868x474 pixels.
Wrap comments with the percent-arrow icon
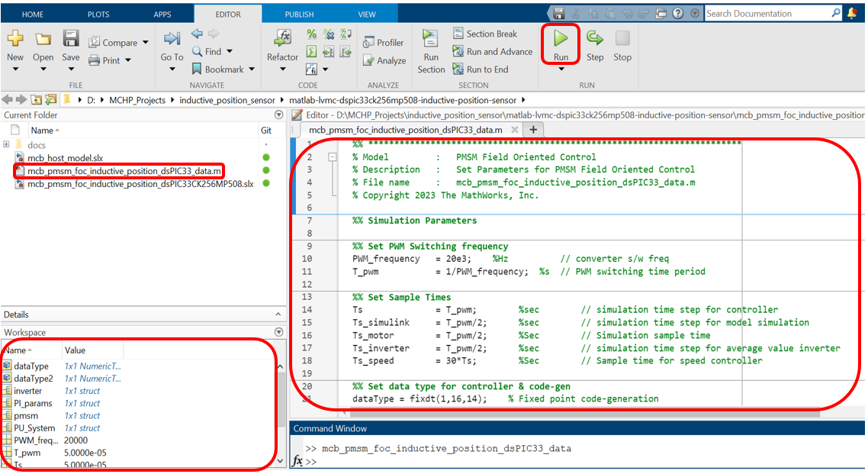[x=346, y=34]
